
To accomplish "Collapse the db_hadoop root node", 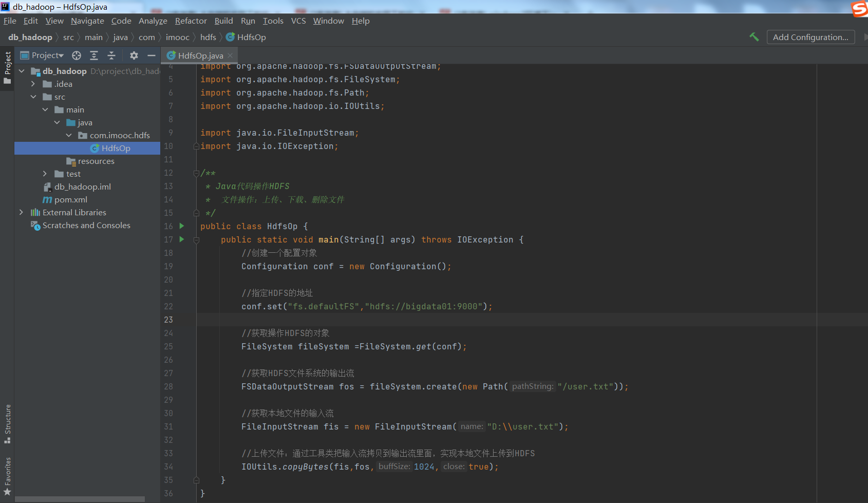I will click(22, 71).
